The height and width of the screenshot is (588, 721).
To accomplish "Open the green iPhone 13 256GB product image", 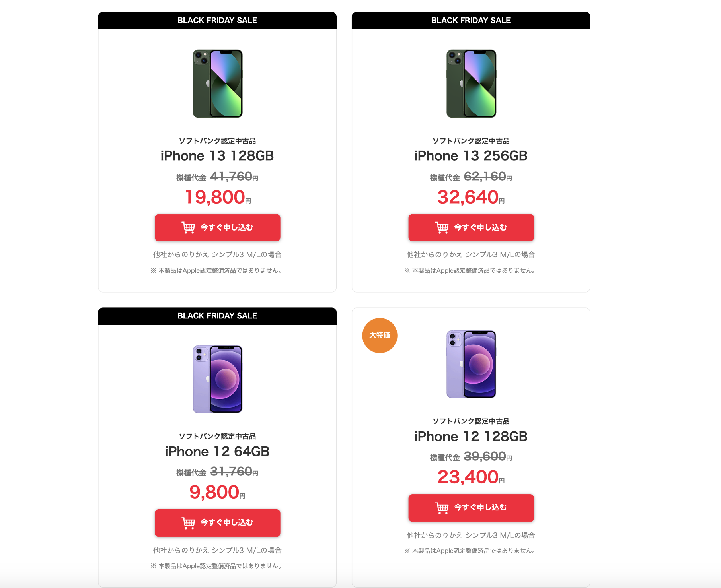I will (471, 83).
